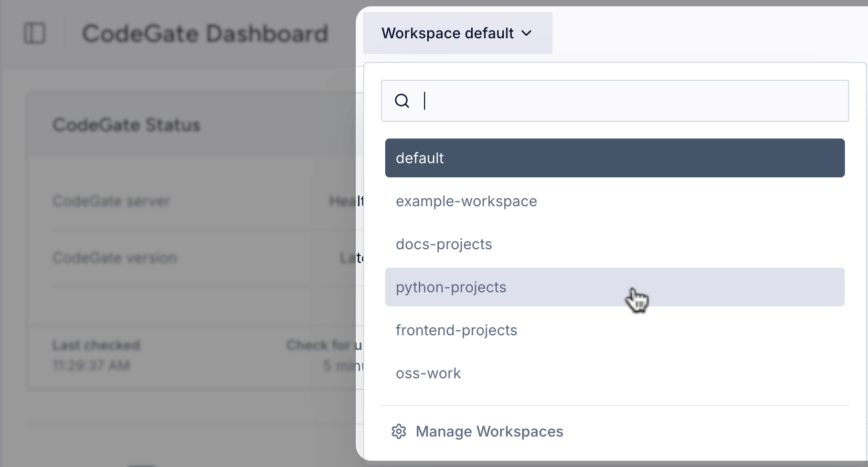Choose the python-projects workspace

[615, 287]
